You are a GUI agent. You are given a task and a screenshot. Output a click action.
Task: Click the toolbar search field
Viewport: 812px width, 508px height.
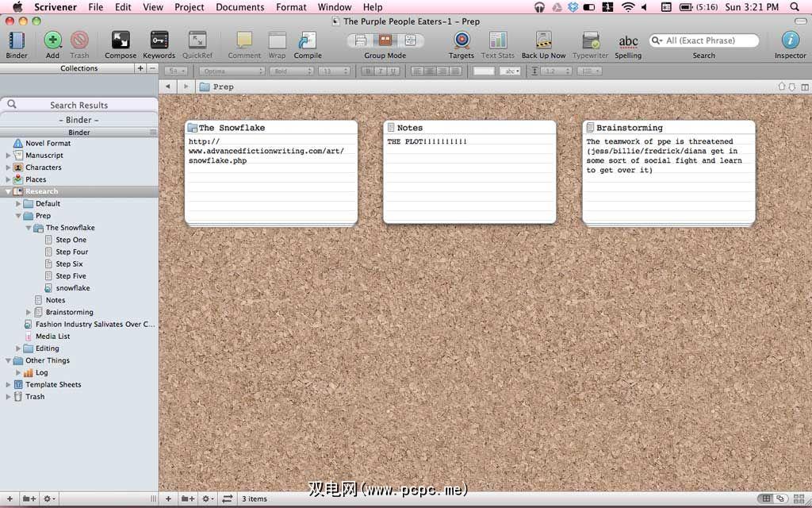coord(704,40)
